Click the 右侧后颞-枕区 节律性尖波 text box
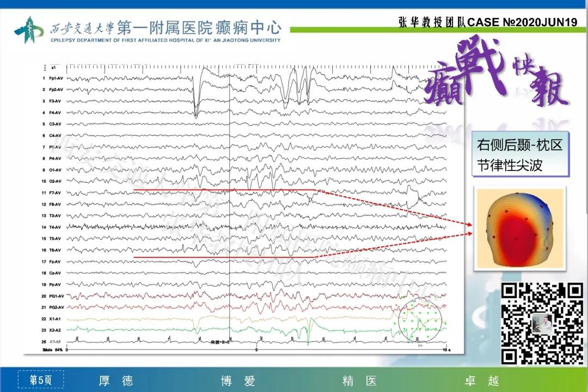This screenshot has height=392, width=588. (519, 155)
